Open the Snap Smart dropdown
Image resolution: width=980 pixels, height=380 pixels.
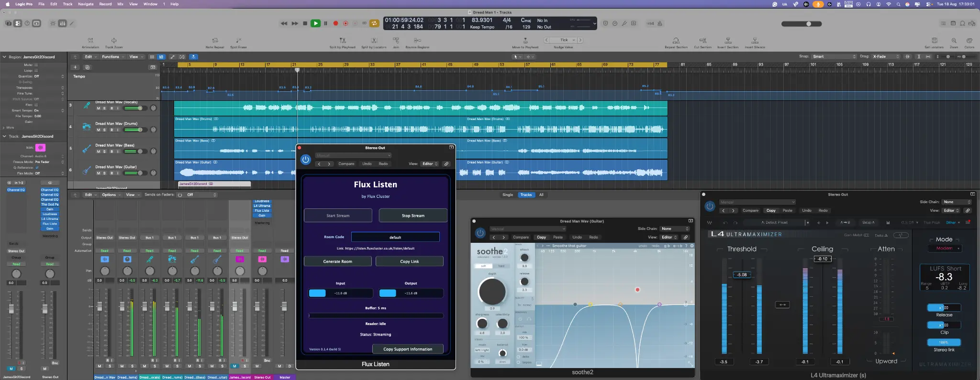pos(834,56)
